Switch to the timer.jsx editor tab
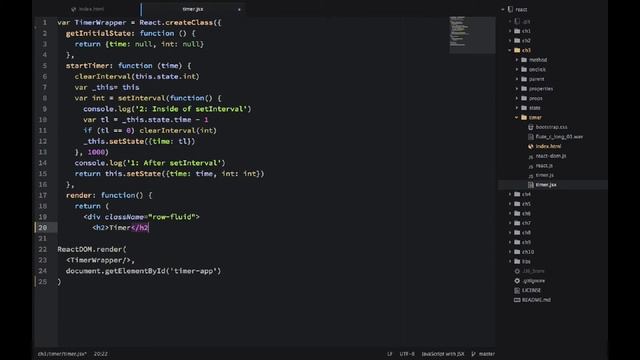Screen dimensions: 640x360 (x=193, y=9)
